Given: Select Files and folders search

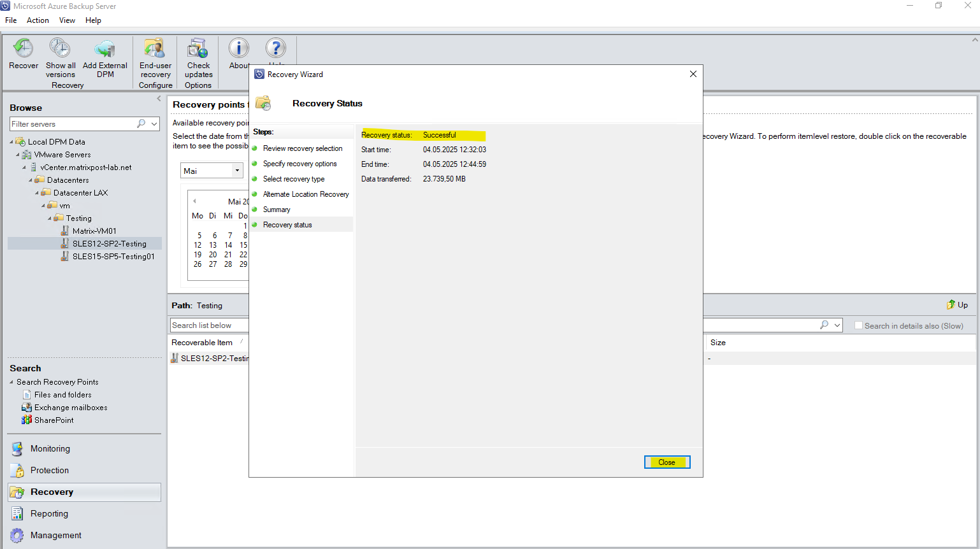Looking at the screenshot, I should click(x=62, y=395).
